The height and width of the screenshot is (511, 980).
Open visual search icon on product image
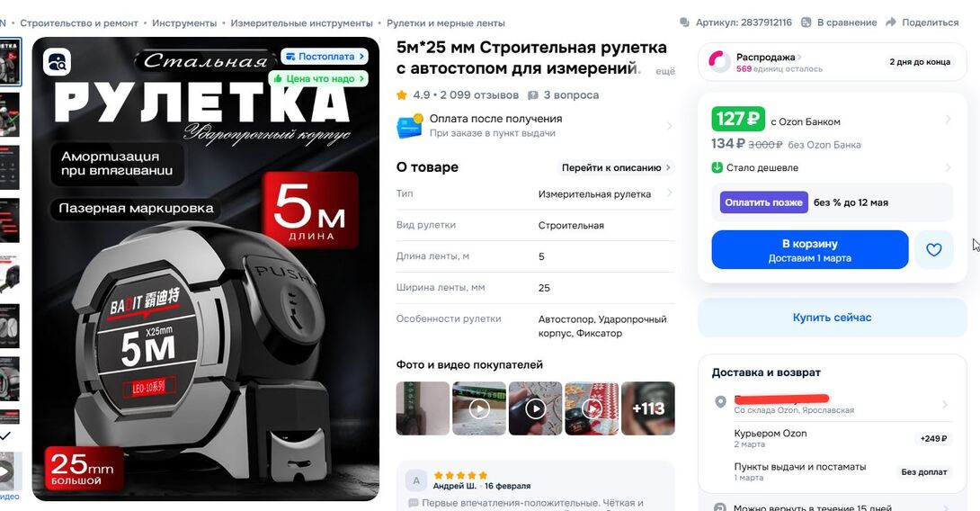coord(57,63)
